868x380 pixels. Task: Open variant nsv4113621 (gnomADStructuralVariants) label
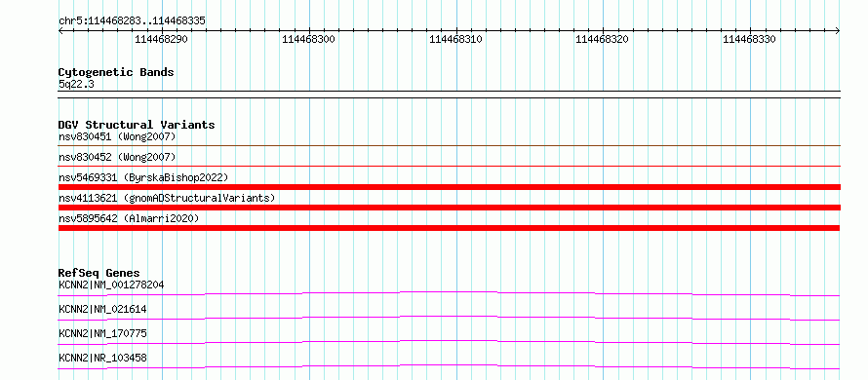click(x=167, y=198)
